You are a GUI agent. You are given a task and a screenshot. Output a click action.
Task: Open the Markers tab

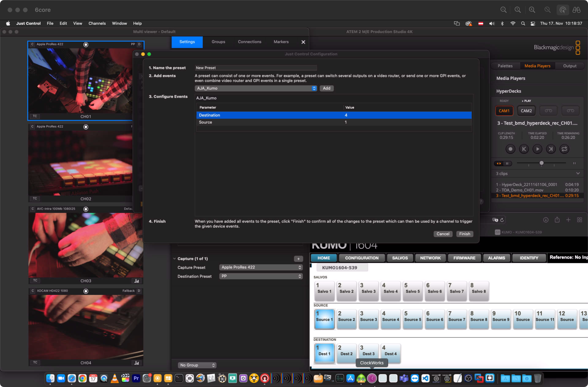click(281, 42)
